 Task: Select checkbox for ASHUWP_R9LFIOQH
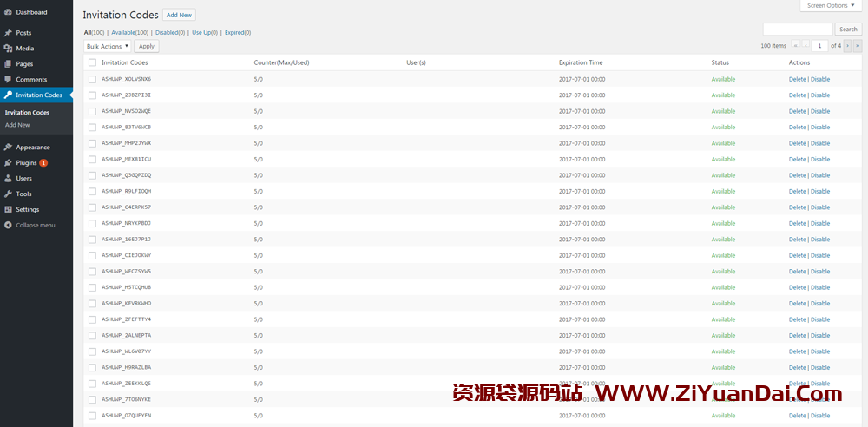[93, 191]
